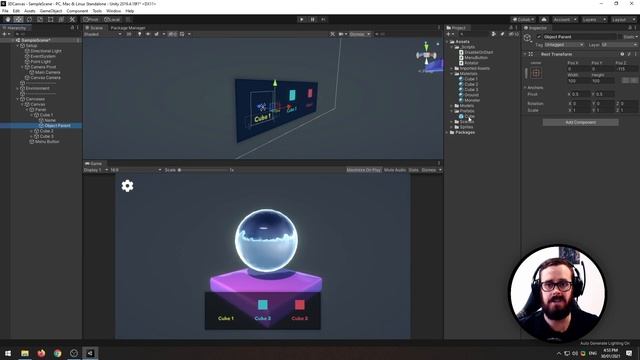The height and width of the screenshot is (360, 640).
Task: Open Rect Transform preset settings icon
Action: [x=629, y=54]
